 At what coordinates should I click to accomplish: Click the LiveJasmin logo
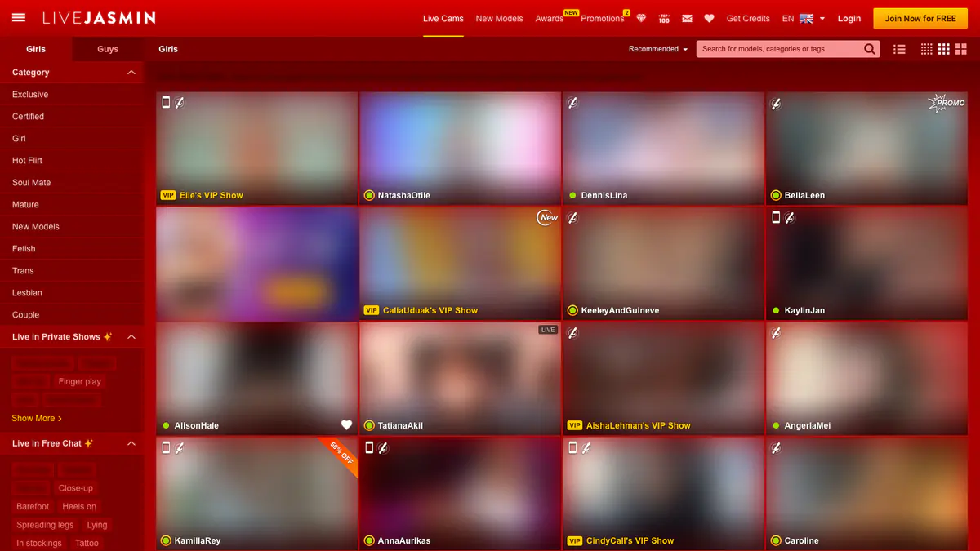click(99, 18)
